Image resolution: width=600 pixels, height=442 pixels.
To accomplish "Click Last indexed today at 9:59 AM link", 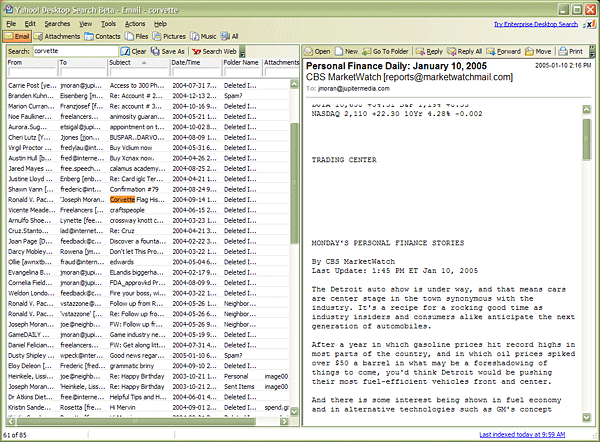I will [x=522, y=434].
